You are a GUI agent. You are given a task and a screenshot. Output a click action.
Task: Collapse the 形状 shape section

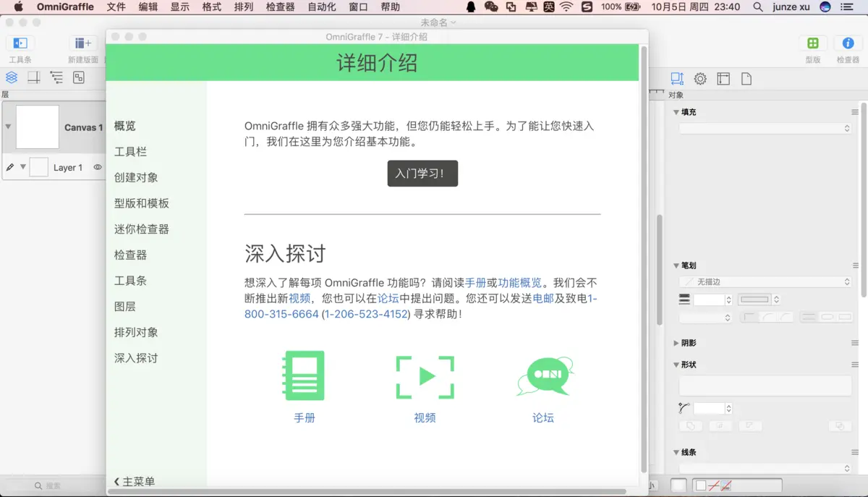[x=676, y=365]
